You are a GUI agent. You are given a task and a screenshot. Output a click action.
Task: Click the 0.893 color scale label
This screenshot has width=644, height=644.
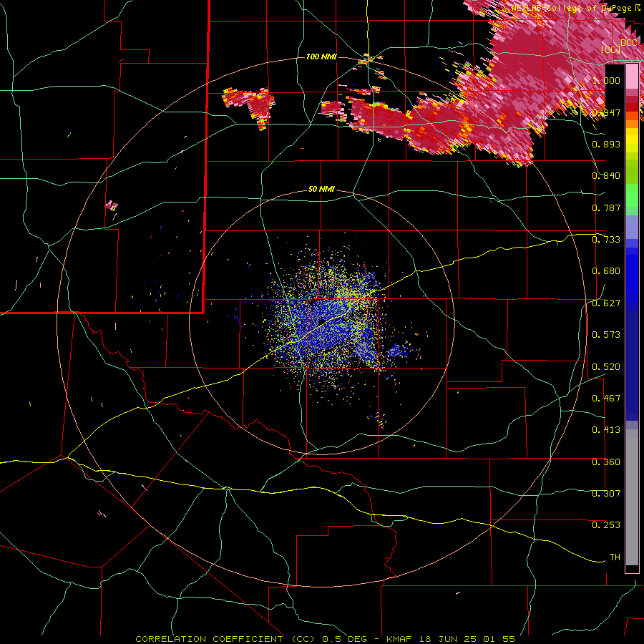pos(606,144)
